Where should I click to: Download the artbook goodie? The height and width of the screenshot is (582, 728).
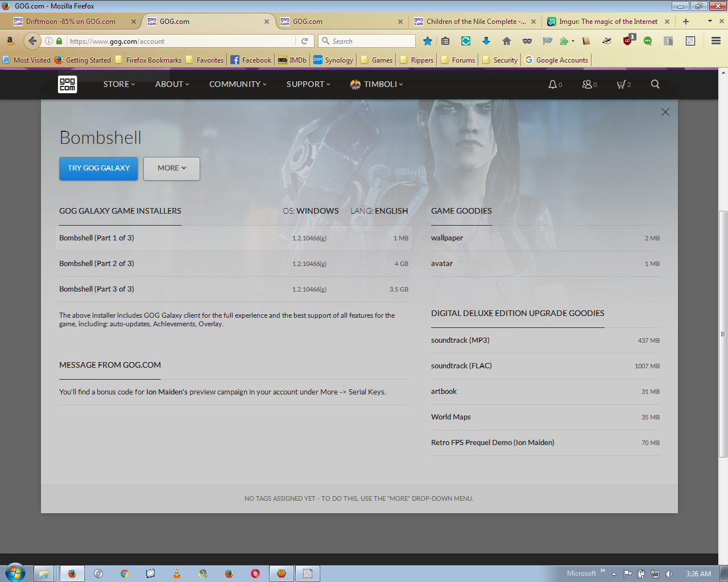[x=545, y=392]
